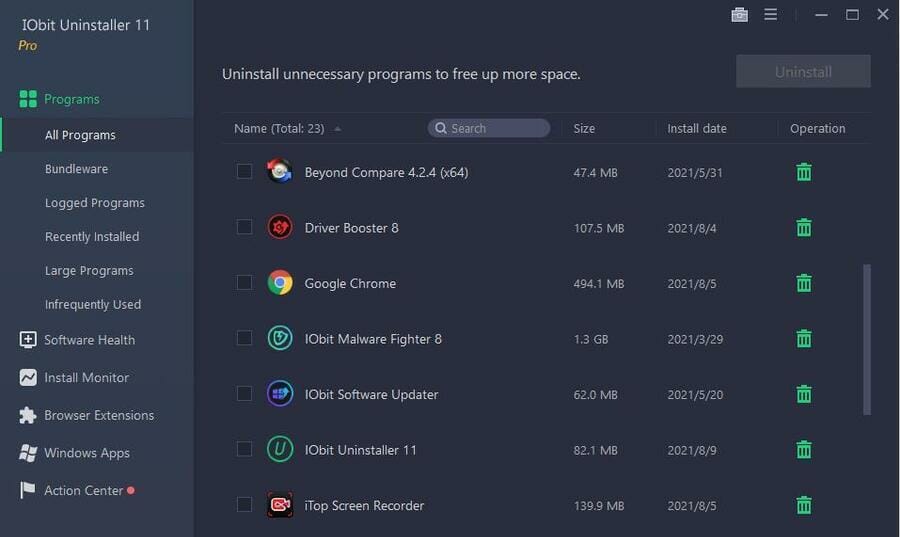Click the program list vertical scrollbar

[x=867, y=339]
